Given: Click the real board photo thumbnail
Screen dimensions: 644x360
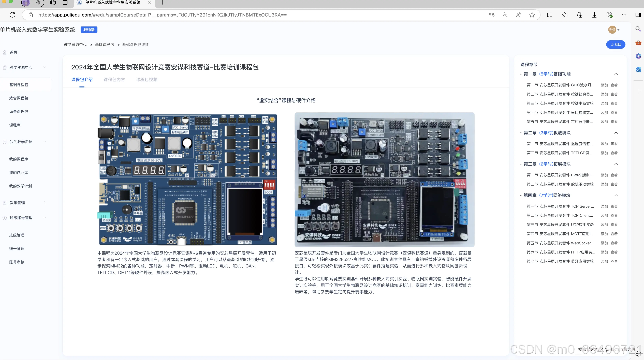Looking at the screenshot, I should point(384,179).
